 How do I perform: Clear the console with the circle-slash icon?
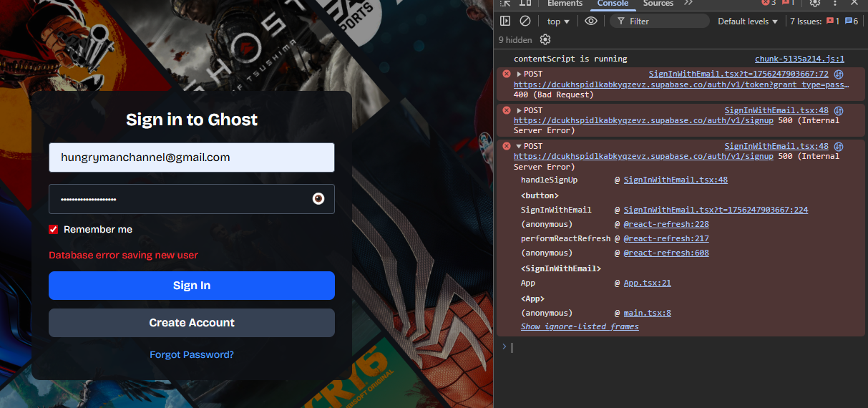(525, 21)
